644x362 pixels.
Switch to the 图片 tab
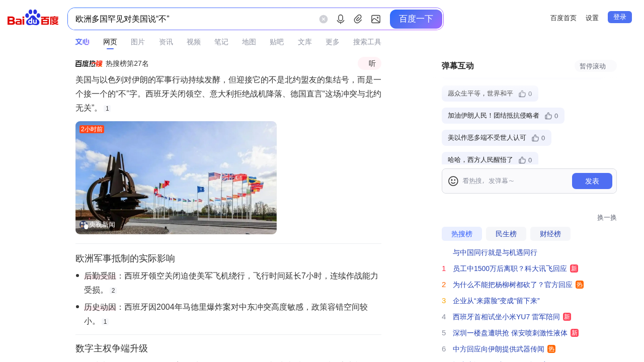[x=137, y=42]
